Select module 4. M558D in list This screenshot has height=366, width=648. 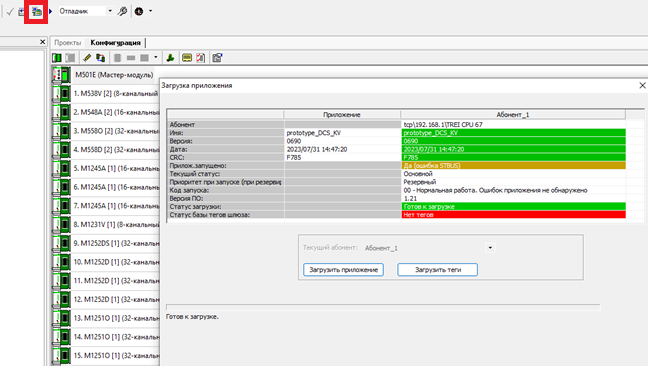pos(117,150)
